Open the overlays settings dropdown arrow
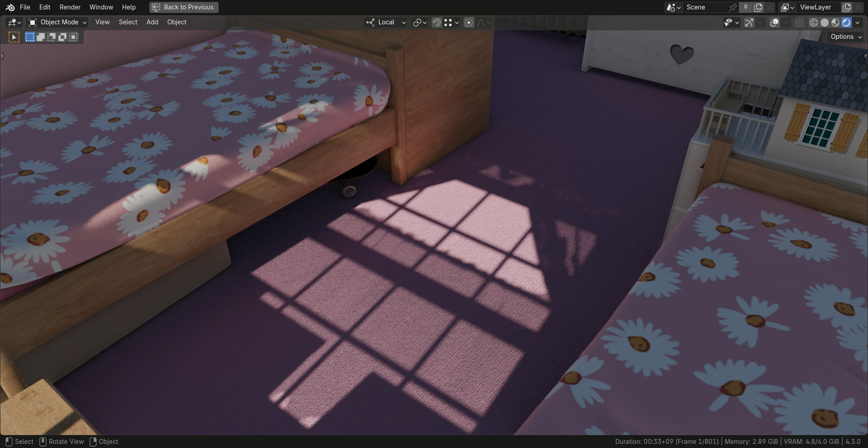868x448 pixels. point(785,22)
